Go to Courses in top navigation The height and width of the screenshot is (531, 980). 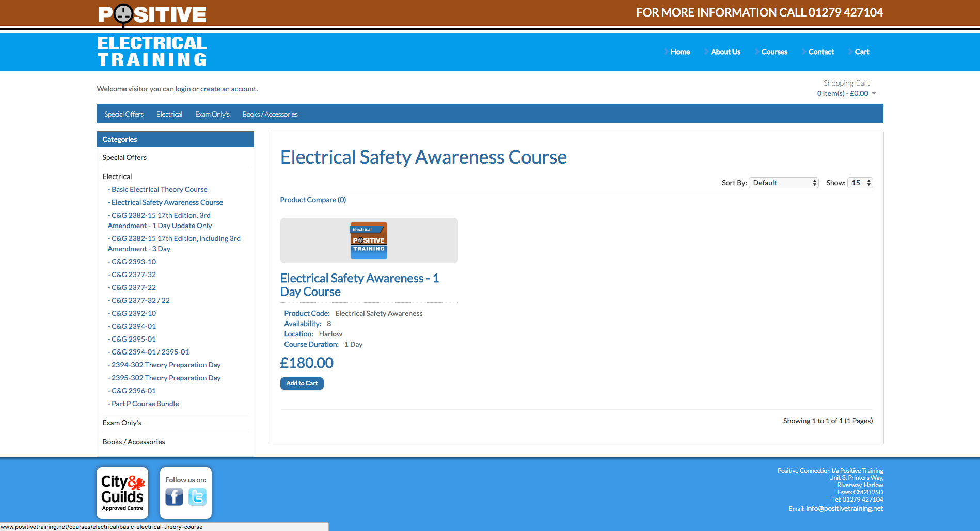click(774, 52)
